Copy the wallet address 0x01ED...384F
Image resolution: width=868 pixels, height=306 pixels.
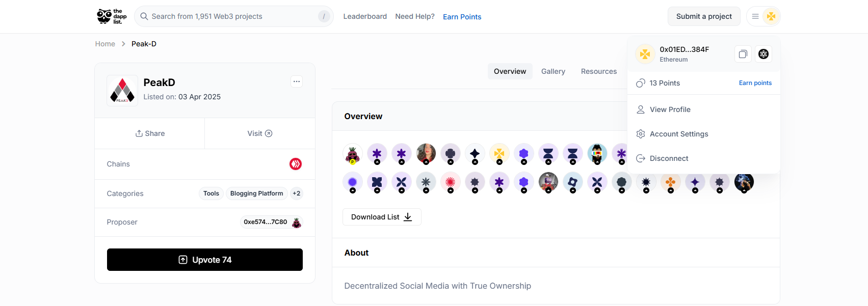743,54
